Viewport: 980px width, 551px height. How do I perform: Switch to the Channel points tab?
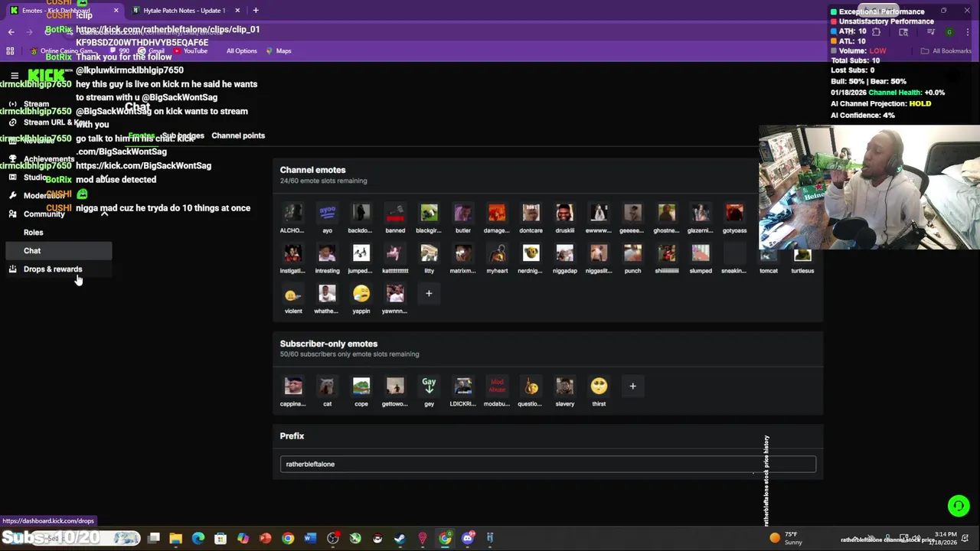pyautogui.click(x=238, y=135)
